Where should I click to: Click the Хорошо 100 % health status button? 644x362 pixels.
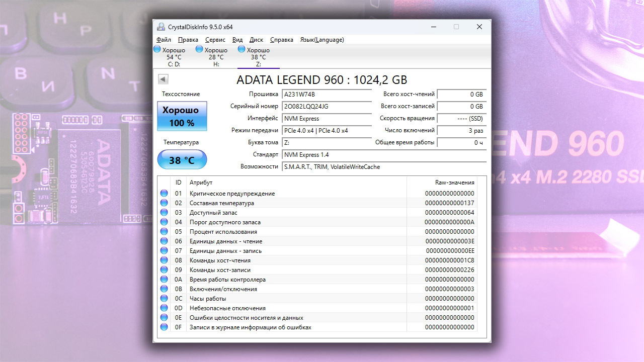[182, 116]
